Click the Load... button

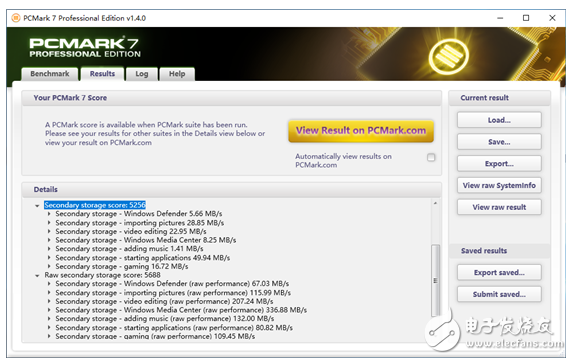499,120
